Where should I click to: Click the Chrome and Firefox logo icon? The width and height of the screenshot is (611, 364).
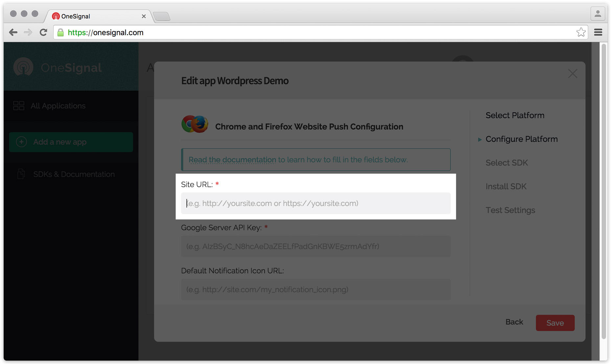[195, 124]
